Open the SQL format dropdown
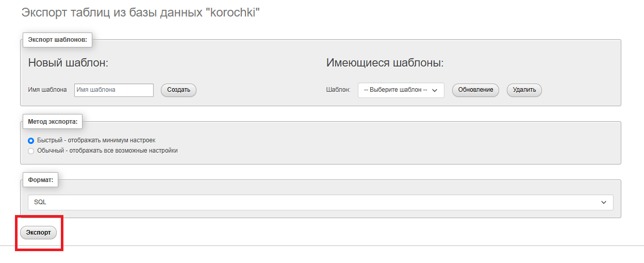The width and height of the screenshot is (644, 263). coord(320,202)
